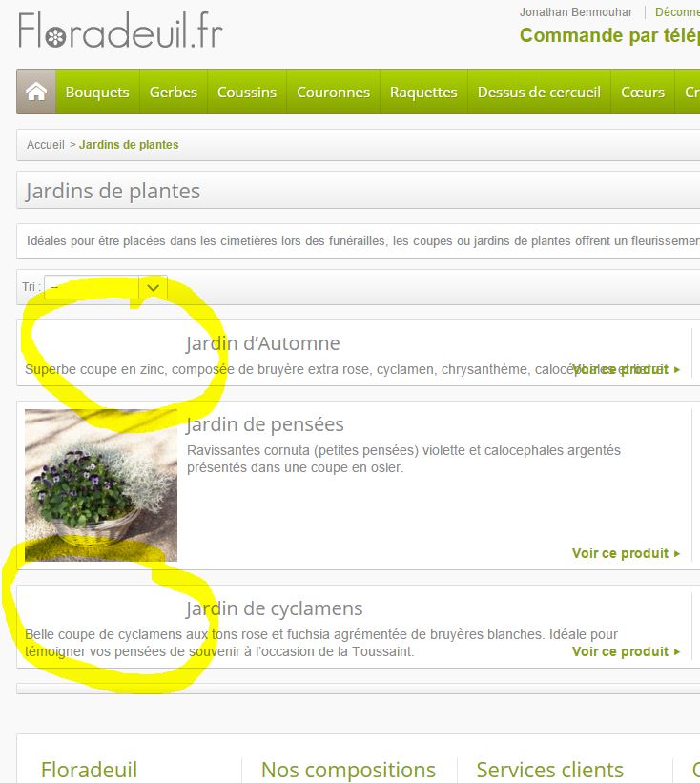The width and height of the screenshot is (700, 783).
Task: Select Dessus de cercueil menu item
Action: [539, 92]
